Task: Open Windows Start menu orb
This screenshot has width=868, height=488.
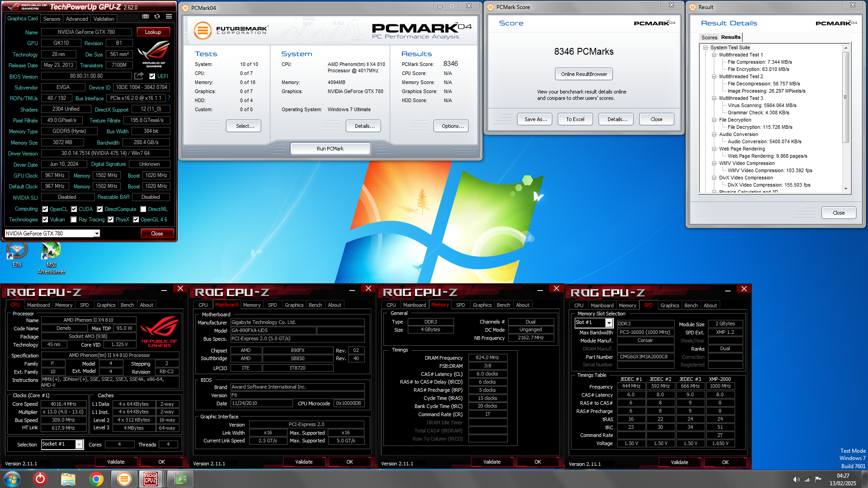Action: pos(12,479)
